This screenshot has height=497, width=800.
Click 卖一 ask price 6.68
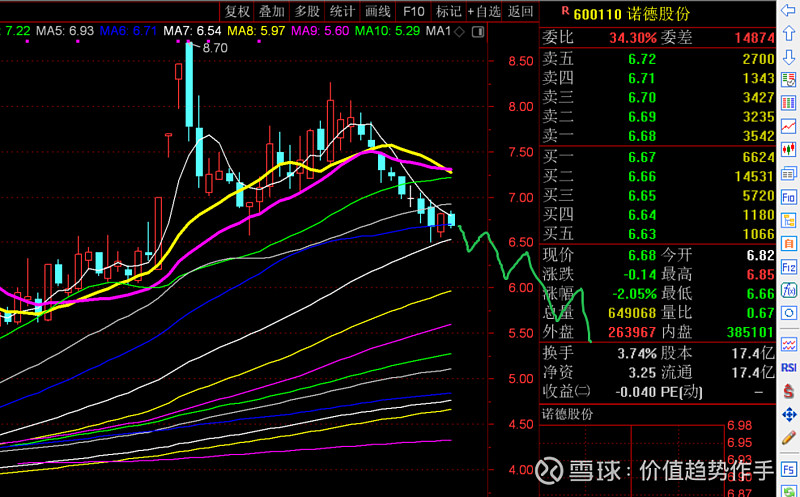click(x=642, y=136)
